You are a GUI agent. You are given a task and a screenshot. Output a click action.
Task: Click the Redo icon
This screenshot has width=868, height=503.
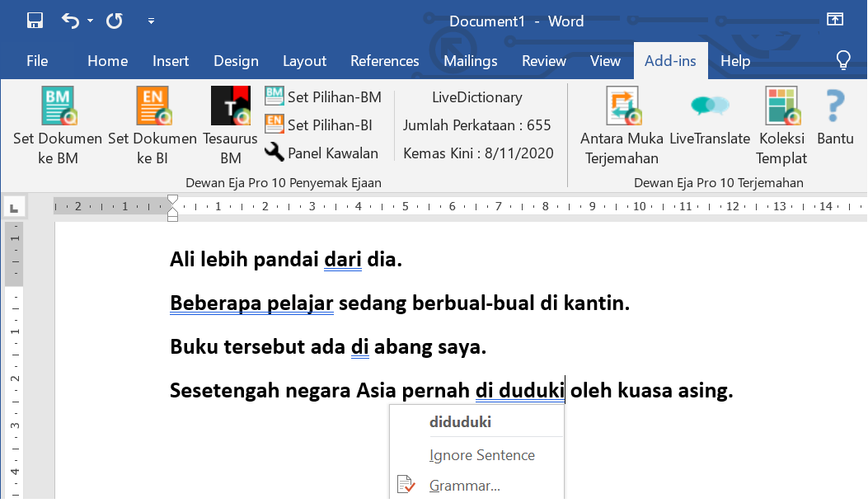[114, 21]
